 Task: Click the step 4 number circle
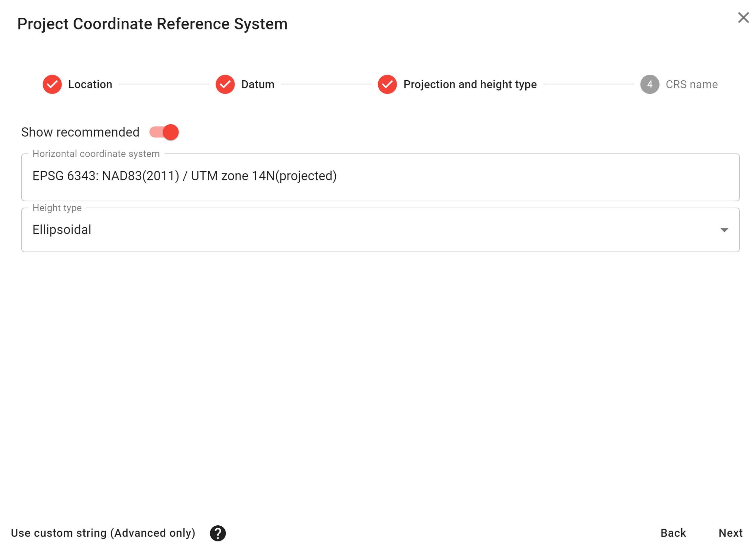(649, 84)
